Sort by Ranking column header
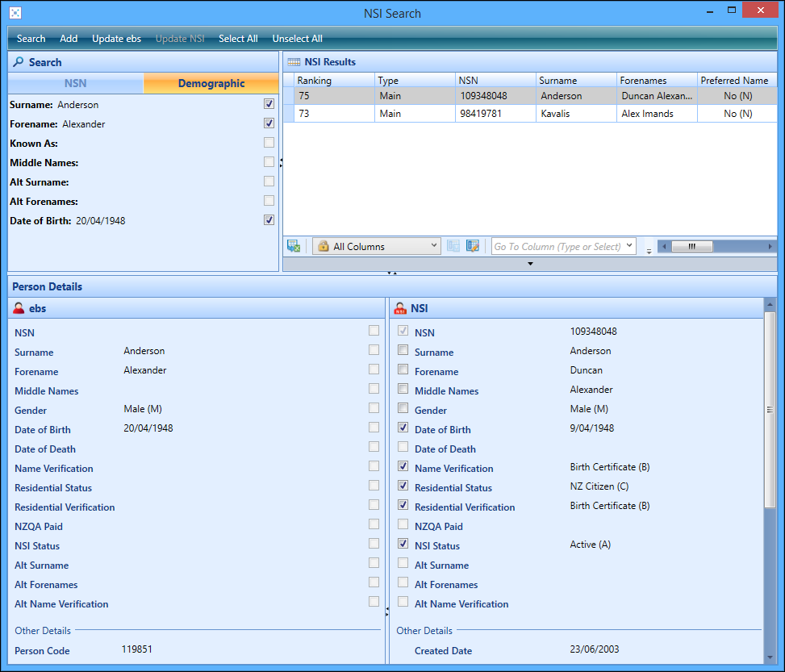The image size is (785, 672). [334, 80]
